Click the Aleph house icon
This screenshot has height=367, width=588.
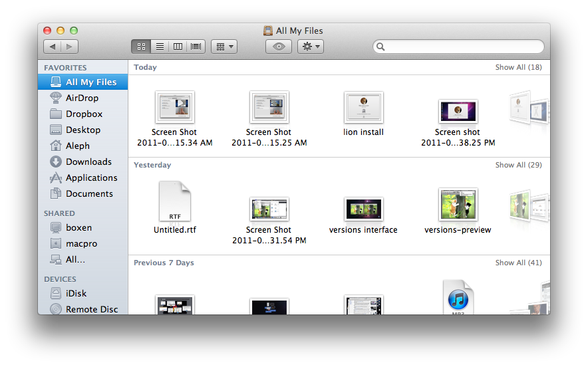(x=56, y=146)
